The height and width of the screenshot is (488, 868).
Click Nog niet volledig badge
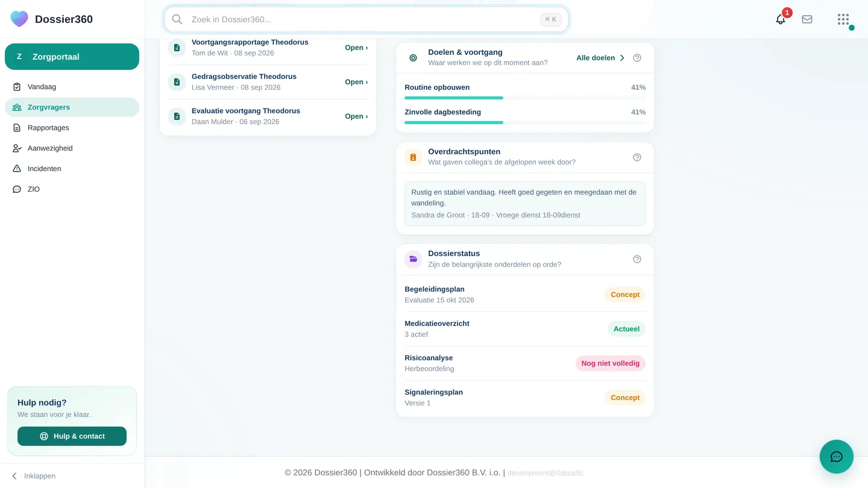(611, 363)
